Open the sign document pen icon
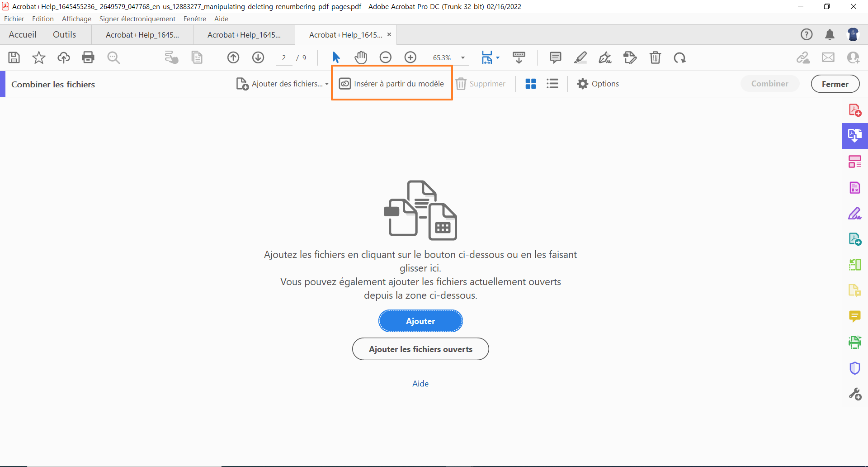 click(x=605, y=57)
